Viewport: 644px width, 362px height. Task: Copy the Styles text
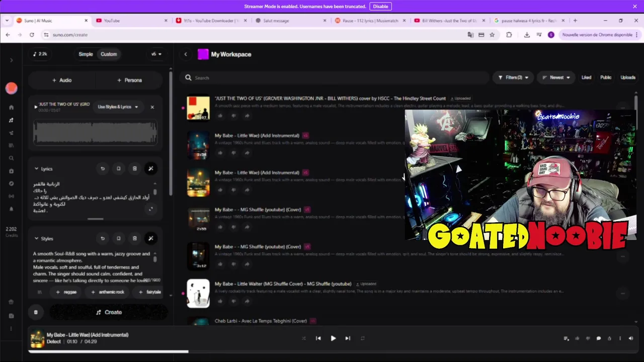[x=119, y=238]
